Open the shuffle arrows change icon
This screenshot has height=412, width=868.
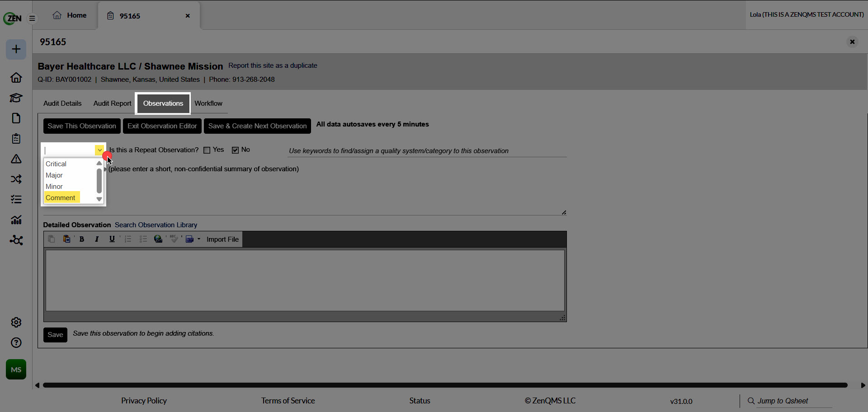(16, 179)
